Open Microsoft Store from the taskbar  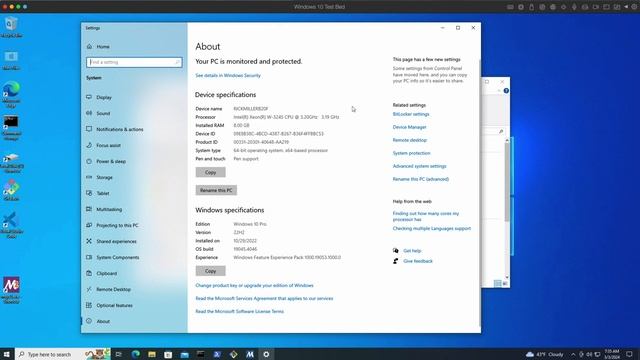(168, 354)
